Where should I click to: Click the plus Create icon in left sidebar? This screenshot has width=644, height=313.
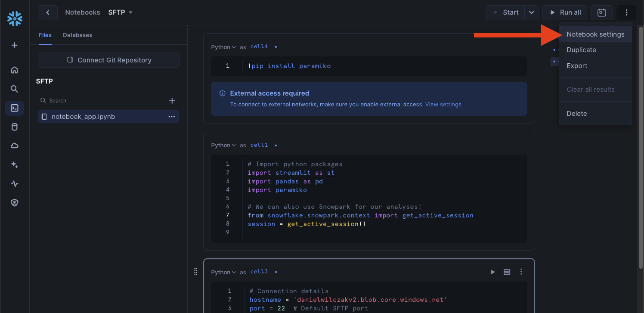(15, 45)
